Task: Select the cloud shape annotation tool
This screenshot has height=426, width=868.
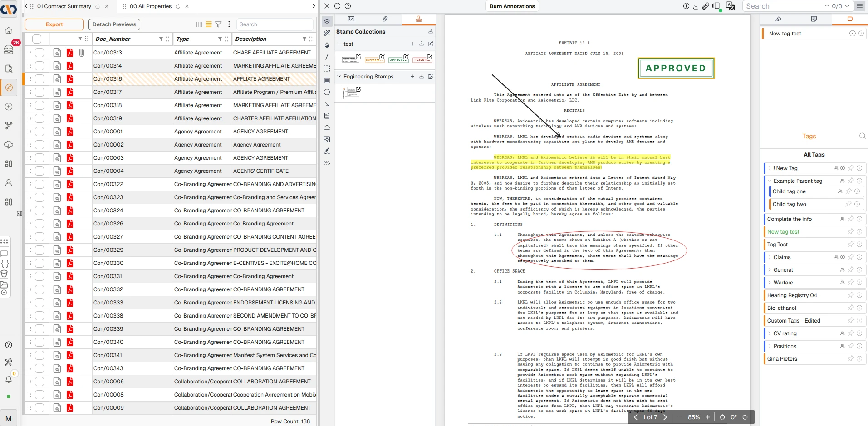Action: (327, 127)
